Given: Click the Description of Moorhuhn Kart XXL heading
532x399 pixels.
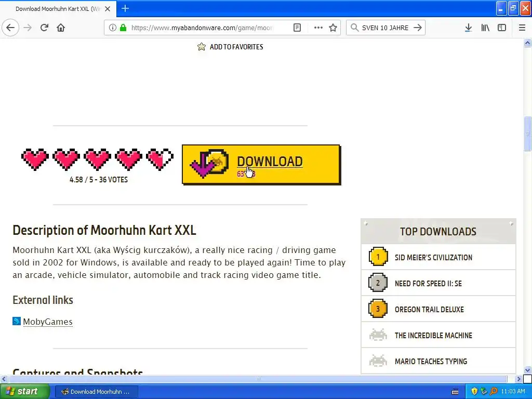Looking at the screenshot, I should (104, 230).
